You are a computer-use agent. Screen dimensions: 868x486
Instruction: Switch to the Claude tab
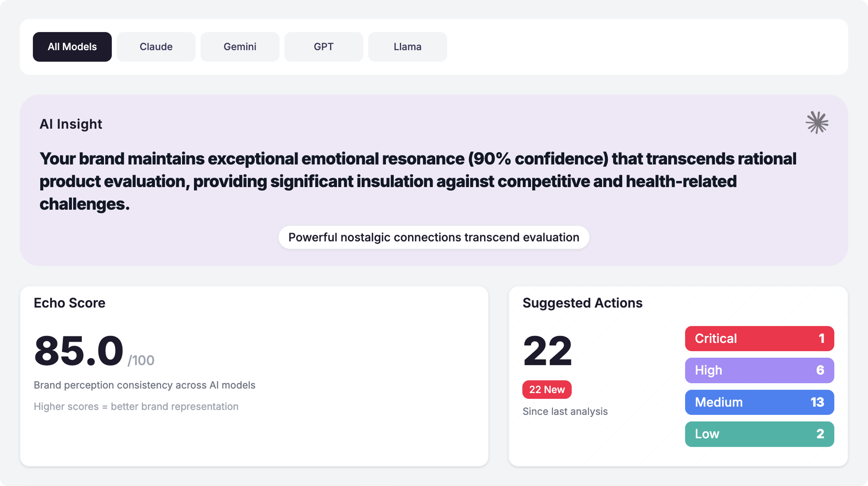pyautogui.click(x=156, y=47)
